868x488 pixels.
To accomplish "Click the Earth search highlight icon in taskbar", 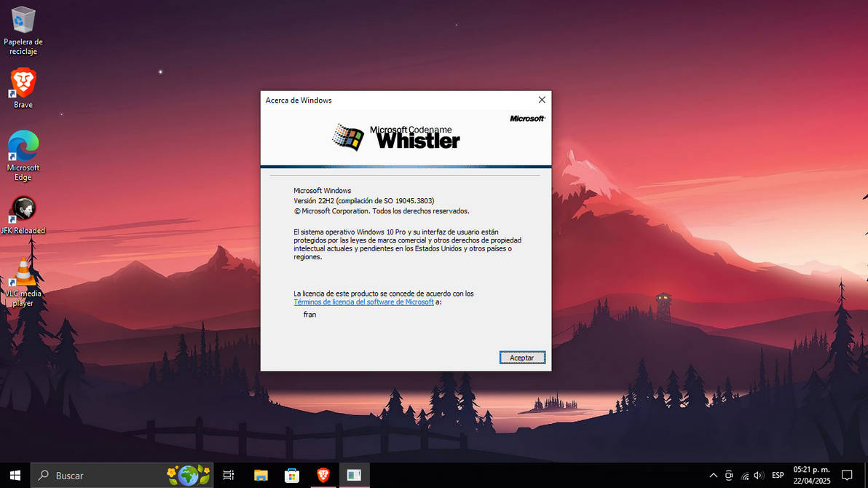I will [189, 476].
